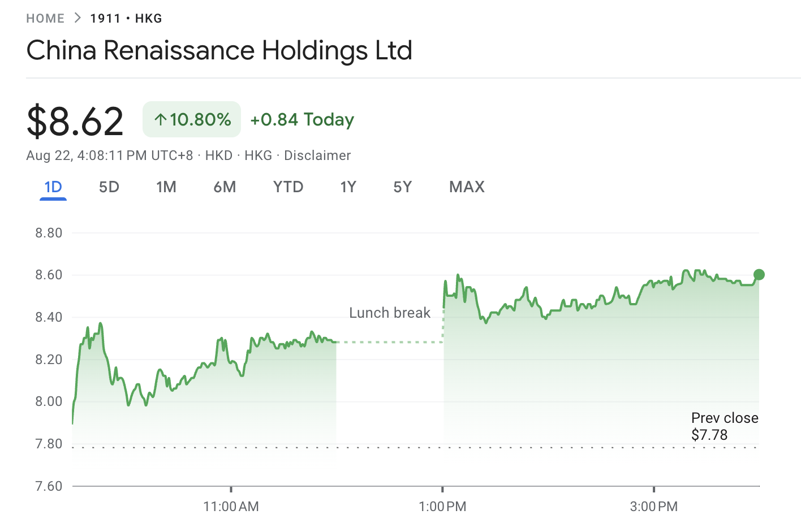Navigate to HOME via the breadcrumb
The image size is (801, 532).
[x=45, y=18]
